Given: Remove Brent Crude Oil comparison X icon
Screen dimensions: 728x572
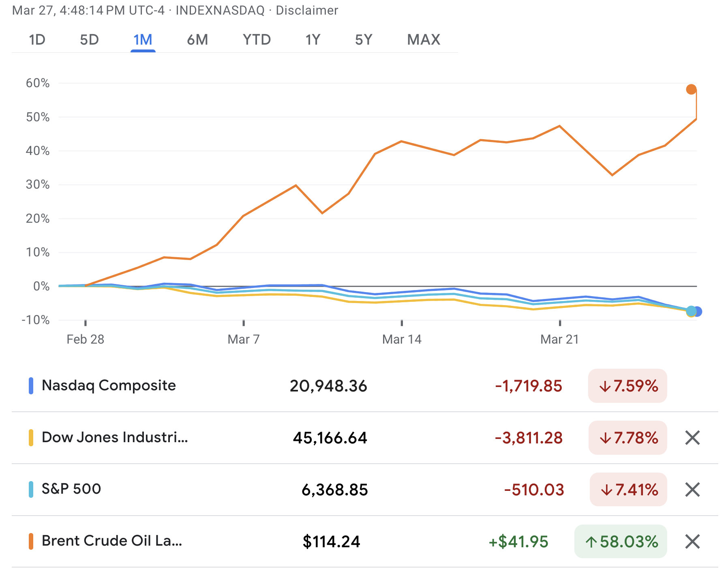Looking at the screenshot, I should [x=692, y=542].
